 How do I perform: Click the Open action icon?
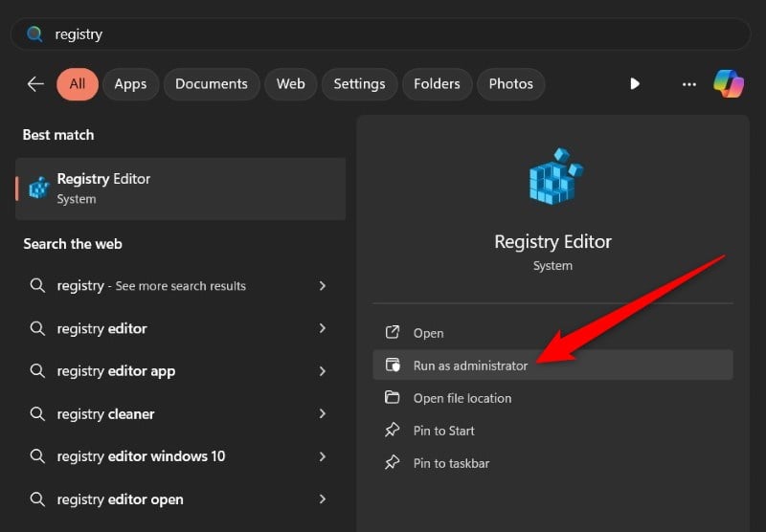[393, 332]
